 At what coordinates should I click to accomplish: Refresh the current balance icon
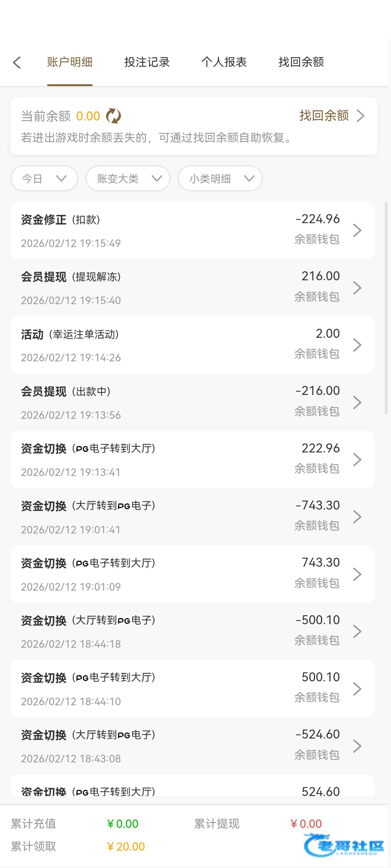point(113,116)
